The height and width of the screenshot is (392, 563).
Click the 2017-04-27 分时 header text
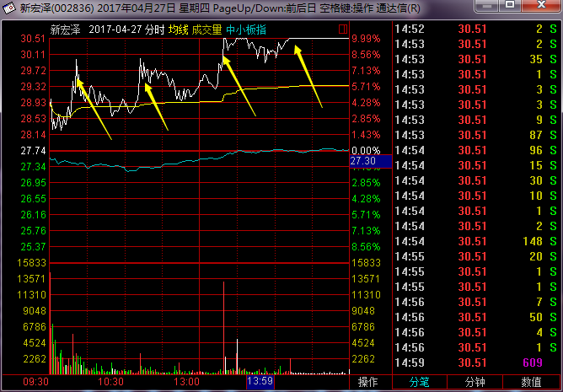pos(126,30)
